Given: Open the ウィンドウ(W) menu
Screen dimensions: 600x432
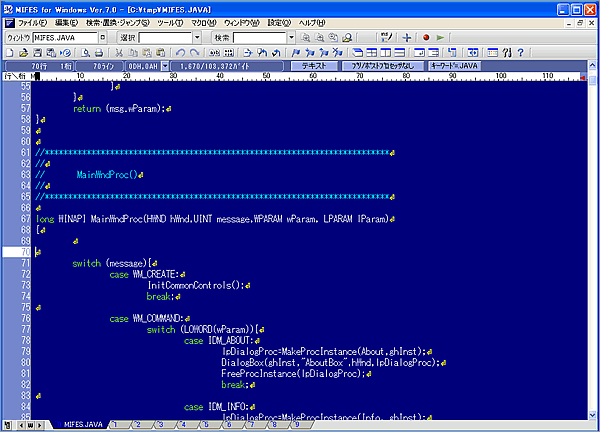Looking at the screenshot, I should click(x=242, y=23).
